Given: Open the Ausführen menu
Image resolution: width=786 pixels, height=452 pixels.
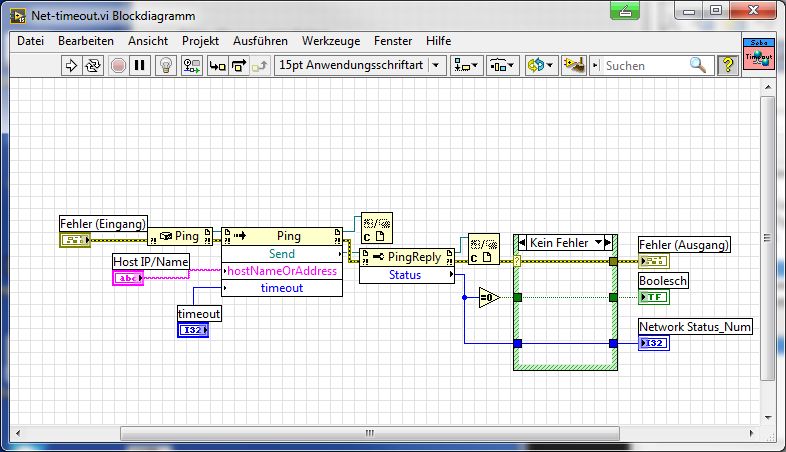Looking at the screenshot, I should click(260, 41).
